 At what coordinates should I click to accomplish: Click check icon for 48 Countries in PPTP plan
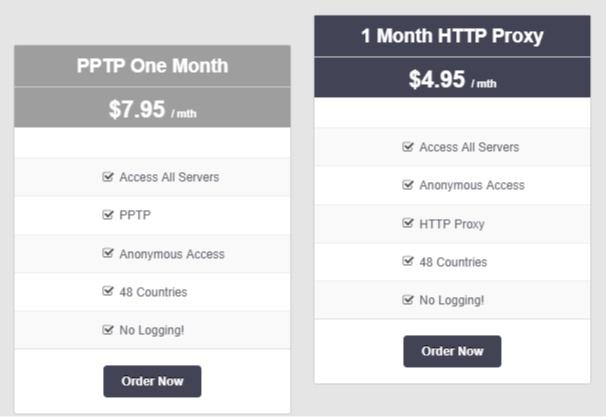point(108,291)
